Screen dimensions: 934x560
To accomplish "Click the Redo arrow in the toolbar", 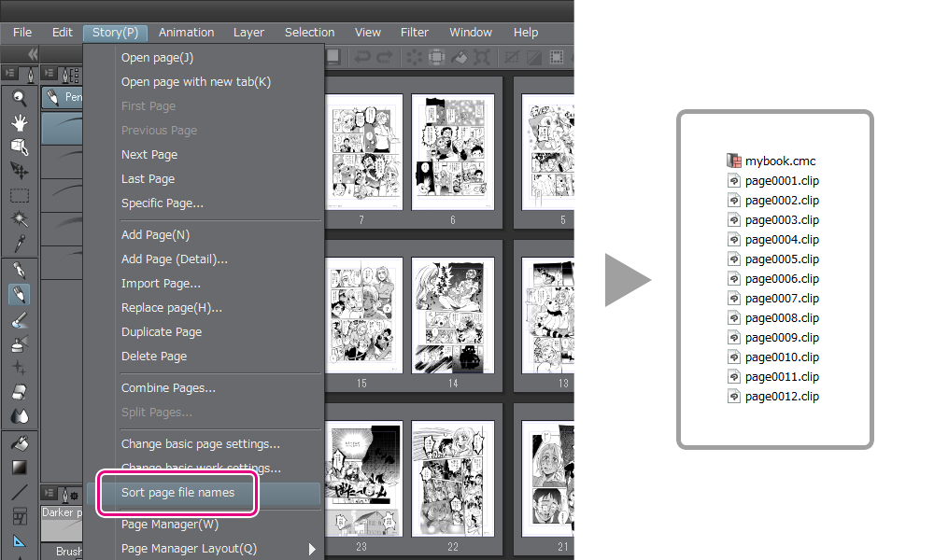I will pyautogui.click(x=384, y=58).
